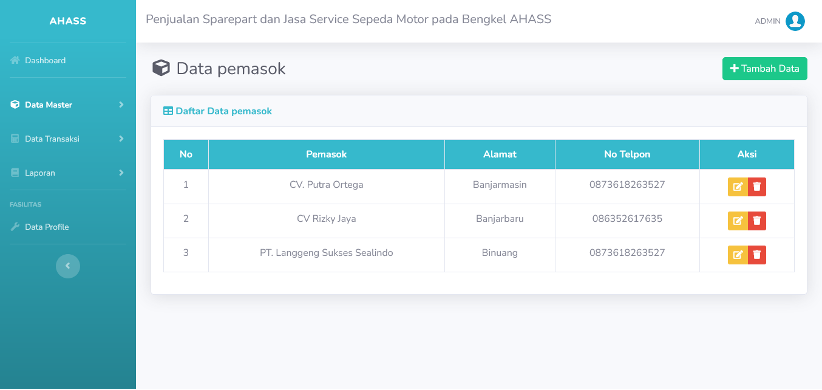
Task: Click the Data Profile wrench icon
Action: 15,227
